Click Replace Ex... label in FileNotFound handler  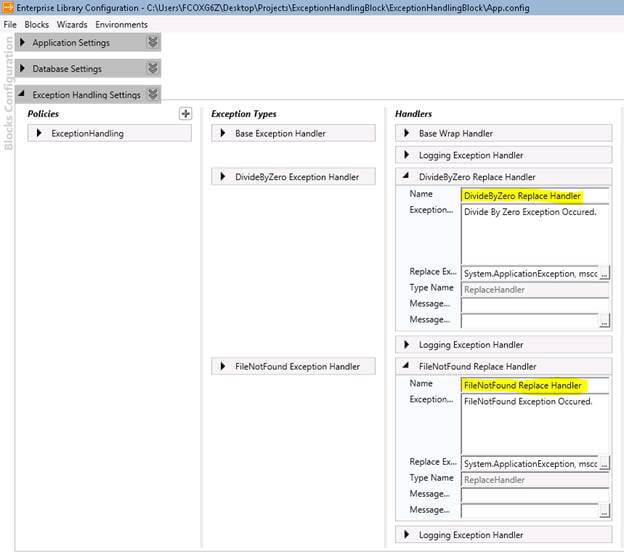(433, 462)
